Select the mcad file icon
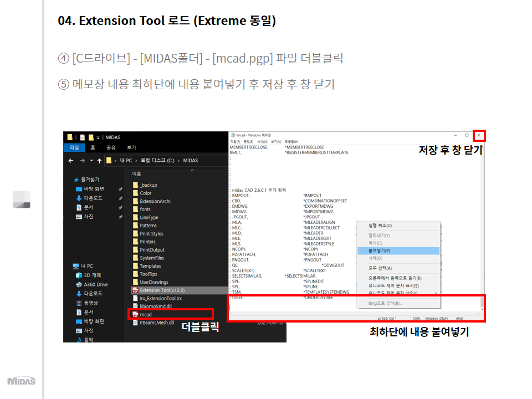Image resolution: width=532 pixels, height=399 pixels. [x=135, y=315]
